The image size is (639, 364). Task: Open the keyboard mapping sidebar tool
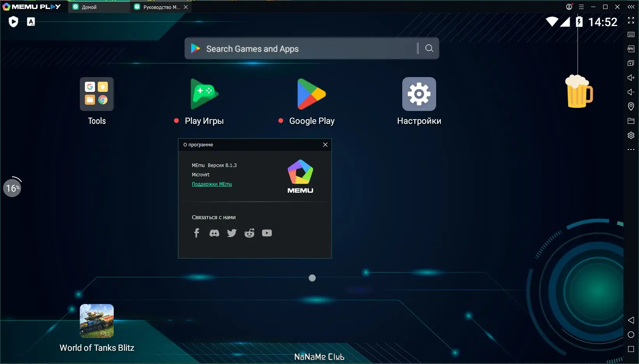coord(631,35)
